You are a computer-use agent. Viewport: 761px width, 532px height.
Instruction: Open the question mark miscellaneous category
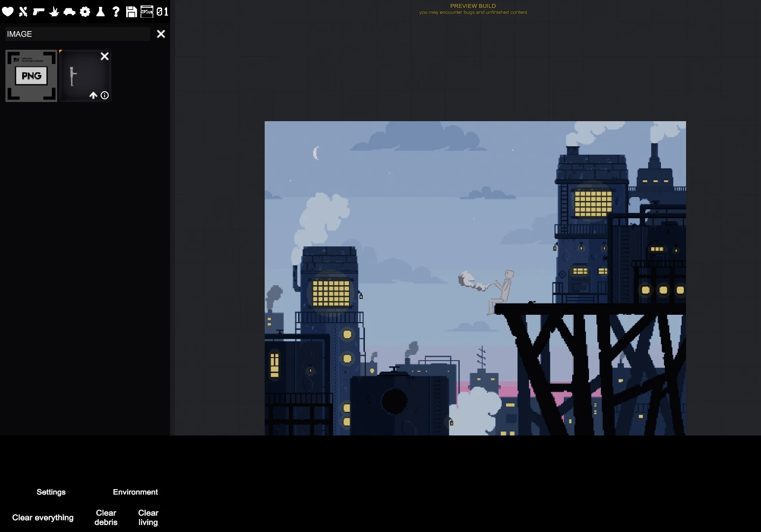116,11
